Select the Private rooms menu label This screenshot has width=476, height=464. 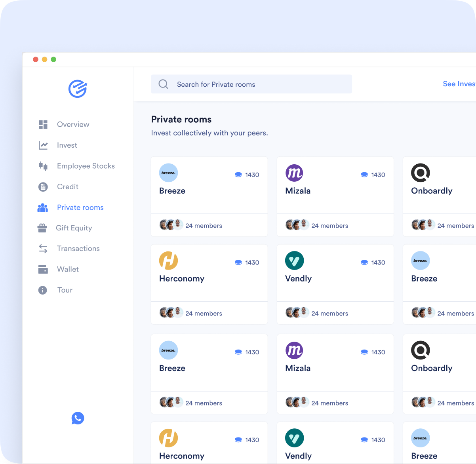[80, 207]
